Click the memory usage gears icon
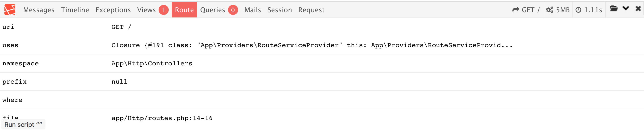The image size is (644, 131). 549,10
